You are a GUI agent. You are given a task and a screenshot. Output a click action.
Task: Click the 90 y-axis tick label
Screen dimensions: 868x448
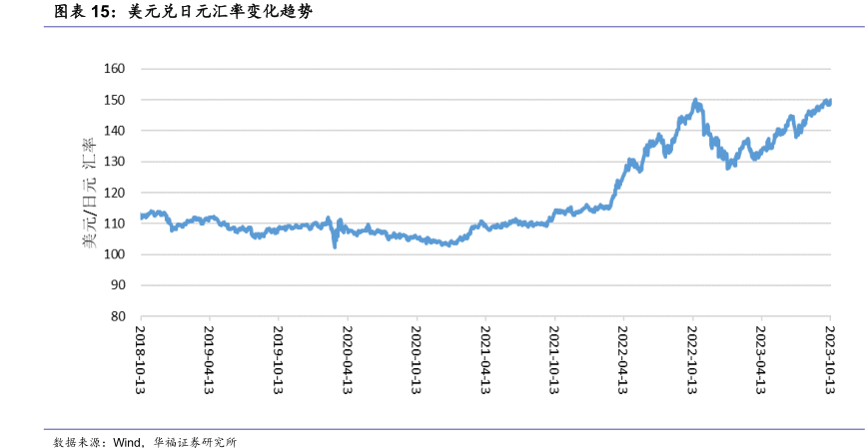tap(117, 285)
